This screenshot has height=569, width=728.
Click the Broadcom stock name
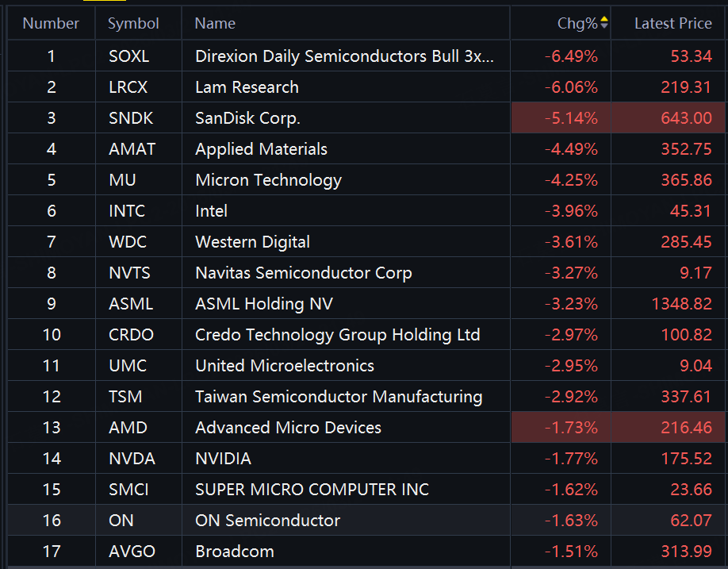pos(234,552)
